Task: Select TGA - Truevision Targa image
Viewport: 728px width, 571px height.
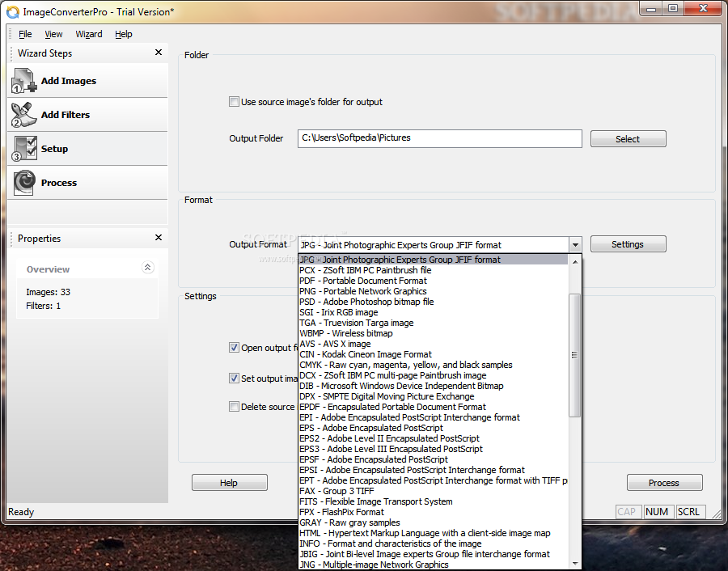Action: [x=434, y=323]
